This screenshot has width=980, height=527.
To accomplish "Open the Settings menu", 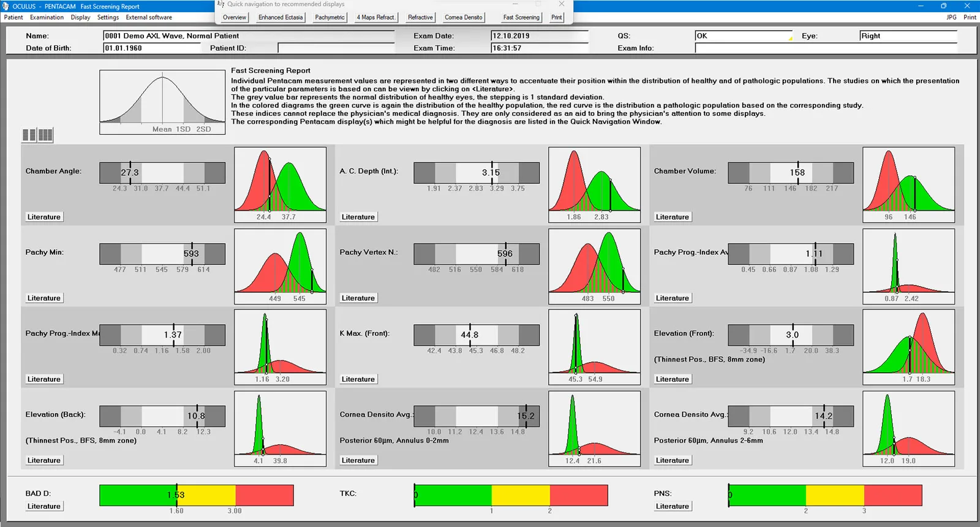I will coord(108,17).
